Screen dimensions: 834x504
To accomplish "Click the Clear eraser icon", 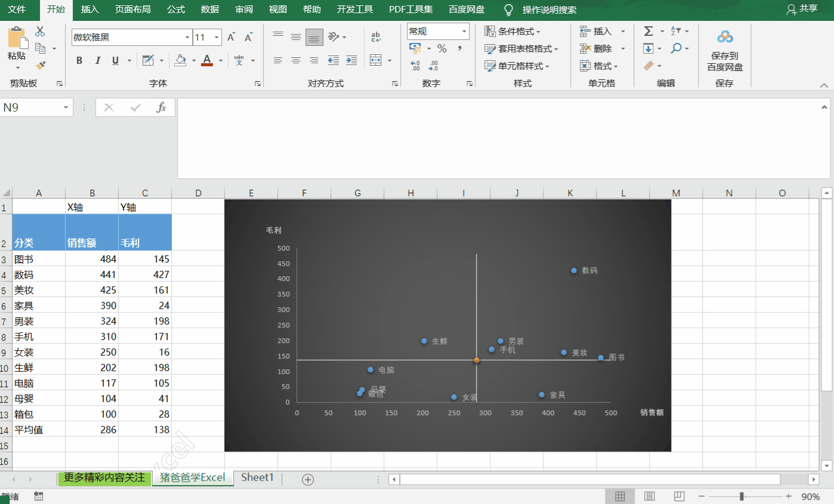I will [649, 66].
